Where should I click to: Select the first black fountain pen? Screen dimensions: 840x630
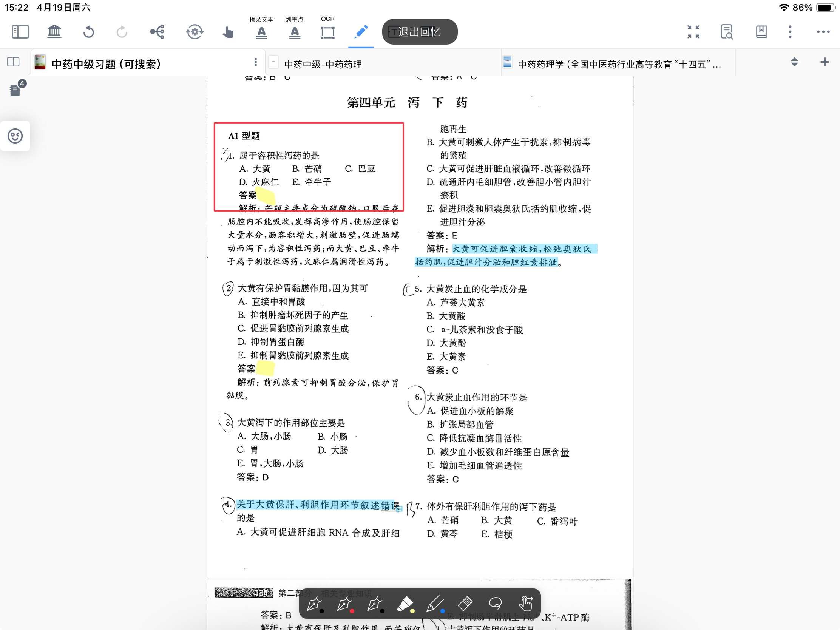click(x=315, y=605)
